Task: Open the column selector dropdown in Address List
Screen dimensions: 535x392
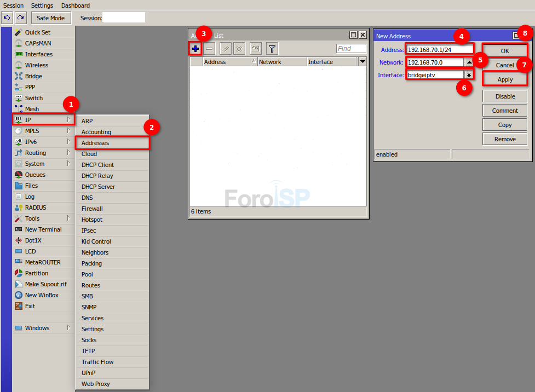Action: pyautogui.click(x=362, y=62)
